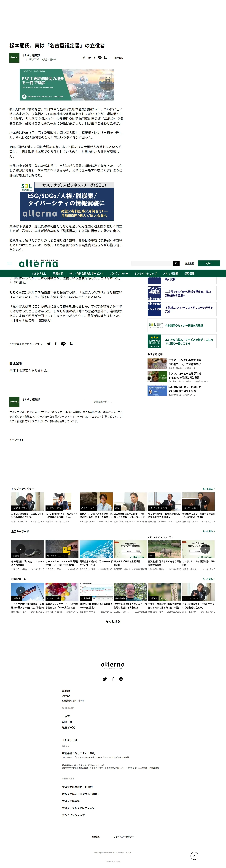Open author オルタナ編集部 logo near bio
This screenshot has height=868, width=226.
(14, 402)
